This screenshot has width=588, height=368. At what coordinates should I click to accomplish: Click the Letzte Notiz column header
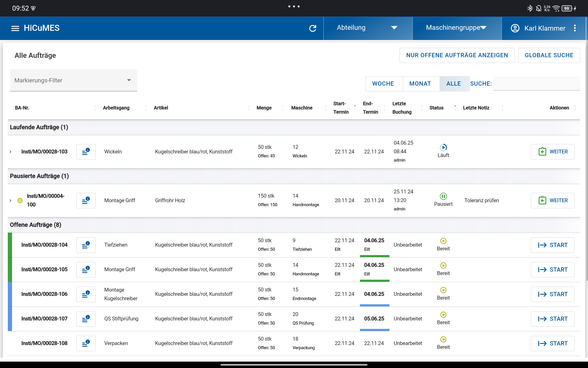click(x=476, y=108)
